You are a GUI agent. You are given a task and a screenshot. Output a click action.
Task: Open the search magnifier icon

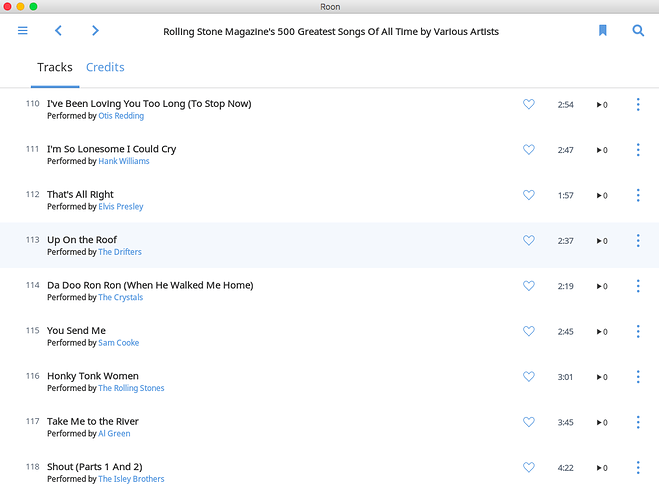tap(638, 30)
